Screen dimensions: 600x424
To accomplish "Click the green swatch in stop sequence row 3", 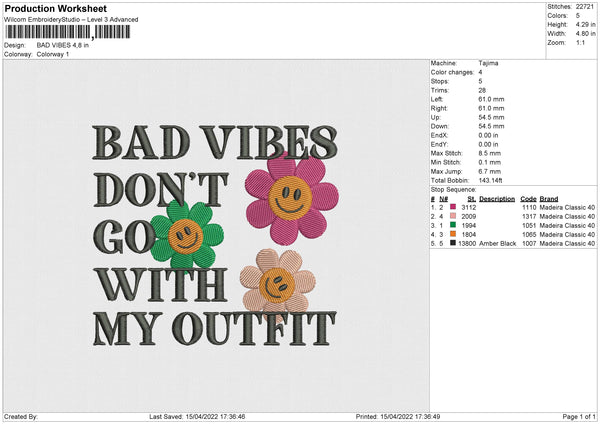I will coord(453,225).
